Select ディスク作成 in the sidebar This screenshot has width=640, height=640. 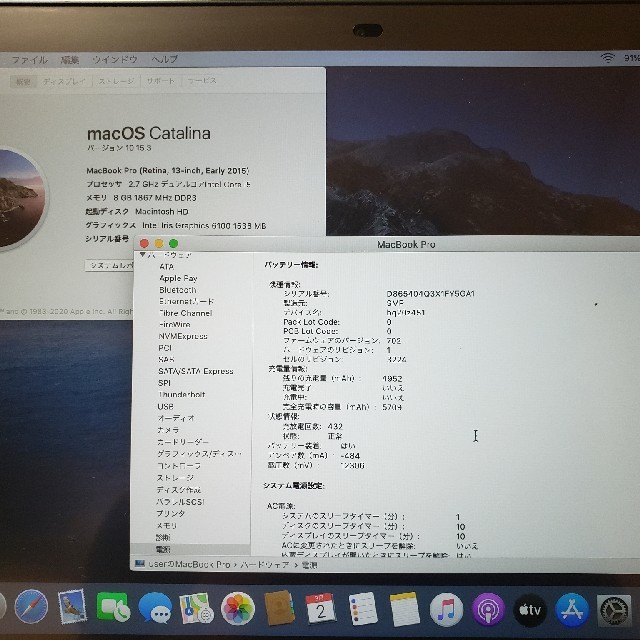(x=179, y=489)
